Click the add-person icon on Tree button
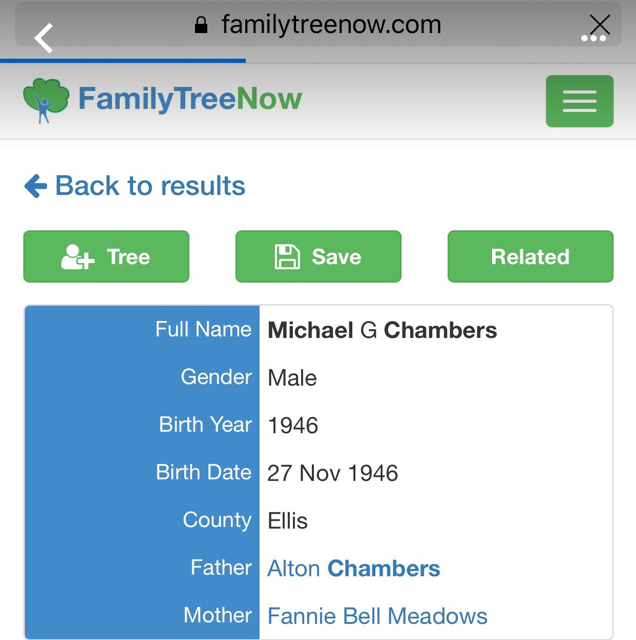The height and width of the screenshot is (640, 636). (x=77, y=257)
